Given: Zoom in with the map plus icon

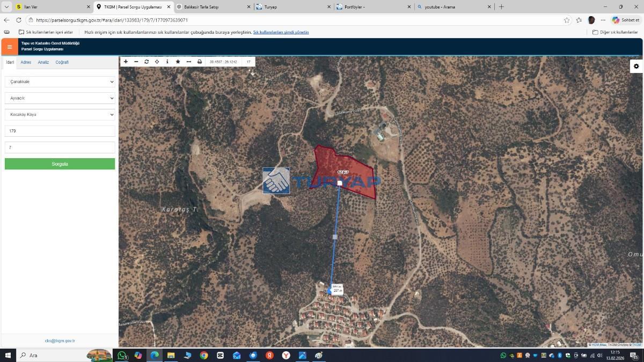Looking at the screenshot, I should tap(126, 62).
